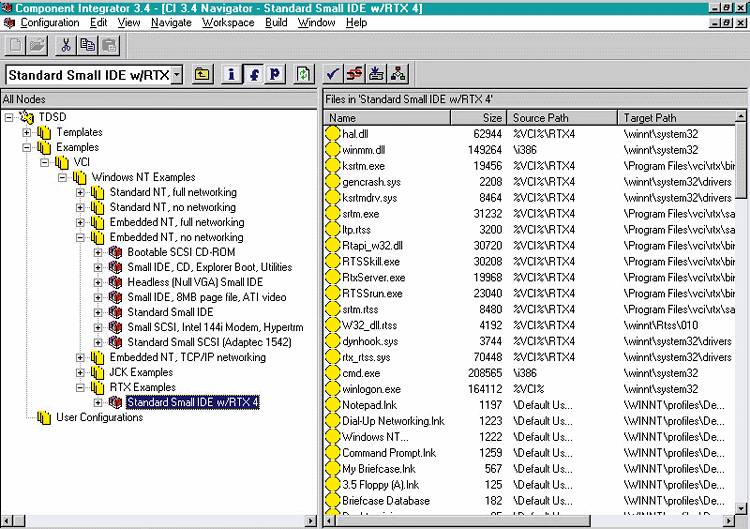Toggle the 'p' properties view button

coord(275,75)
